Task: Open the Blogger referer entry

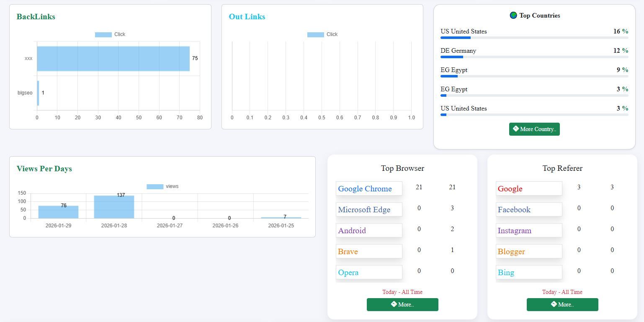Action: pyautogui.click(x=529, y=251)
